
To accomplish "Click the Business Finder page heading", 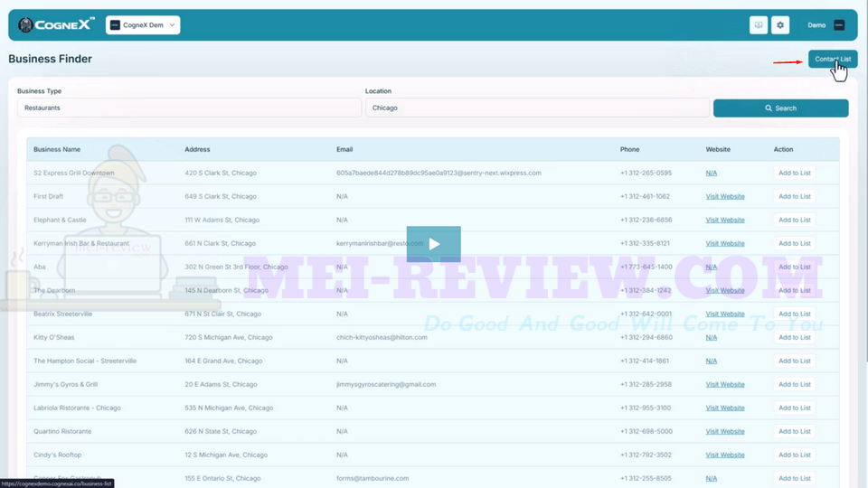I will coord(50,59).
